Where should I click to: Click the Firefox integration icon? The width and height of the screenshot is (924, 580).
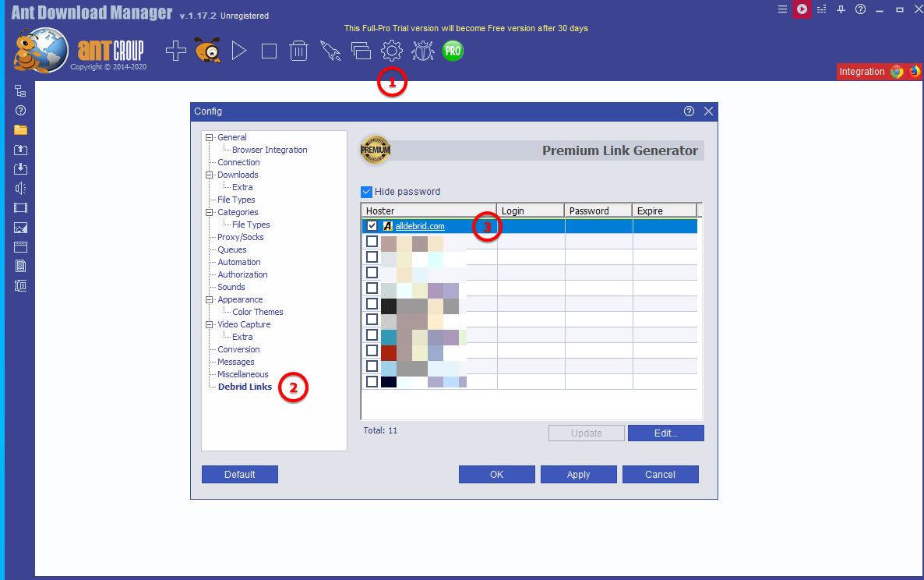[915, 71]
